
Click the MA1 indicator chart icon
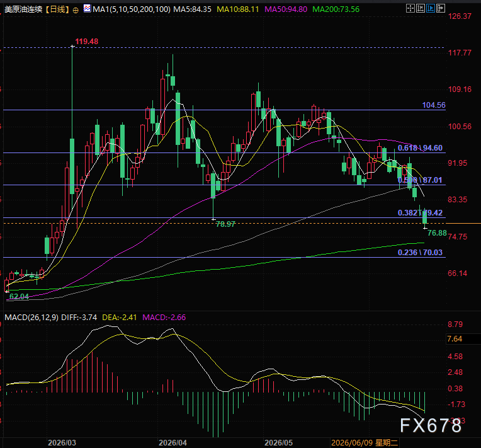click(87, 9)
